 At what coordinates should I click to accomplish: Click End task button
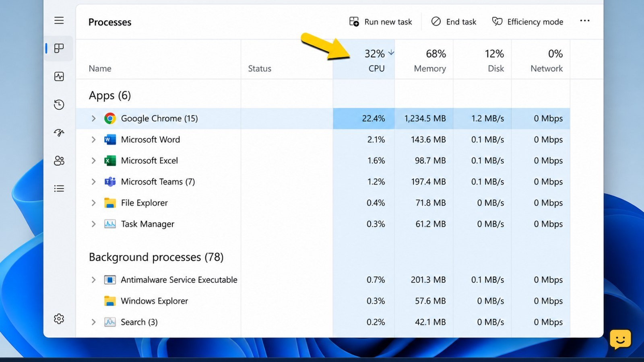pyautogui.click(x=454, y=22)
